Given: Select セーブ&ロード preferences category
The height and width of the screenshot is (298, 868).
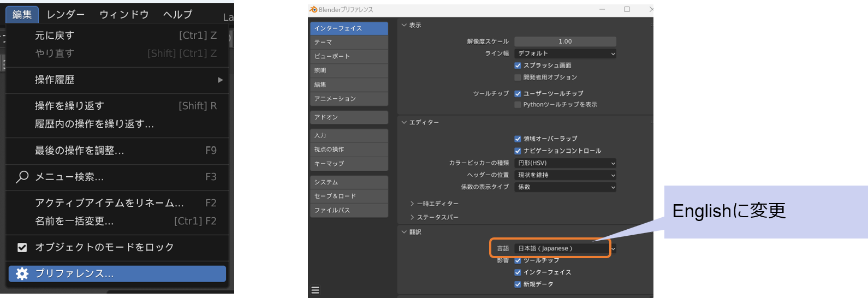Looking at the screenshot, I should [349, 196].
